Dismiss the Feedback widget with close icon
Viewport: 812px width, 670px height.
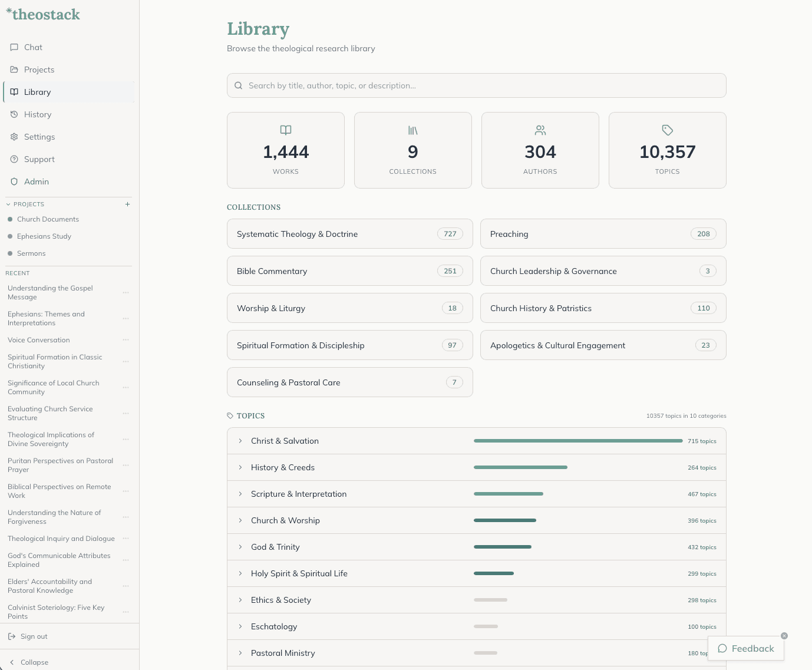tap(784, 636)
